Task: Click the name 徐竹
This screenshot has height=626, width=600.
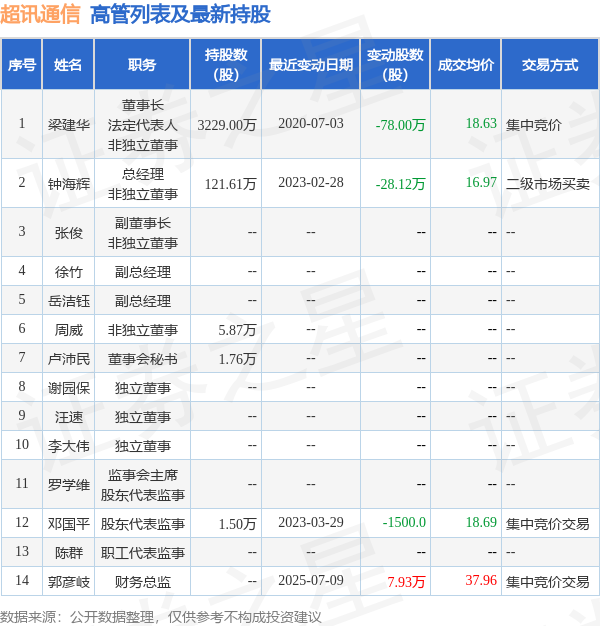Action: pos(69,272)
